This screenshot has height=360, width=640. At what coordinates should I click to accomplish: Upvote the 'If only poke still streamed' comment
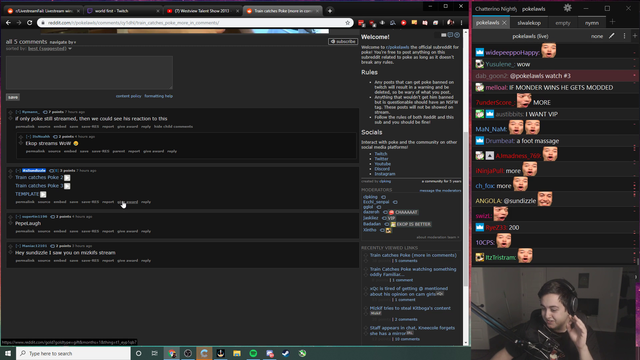click(x=11, y=112)
